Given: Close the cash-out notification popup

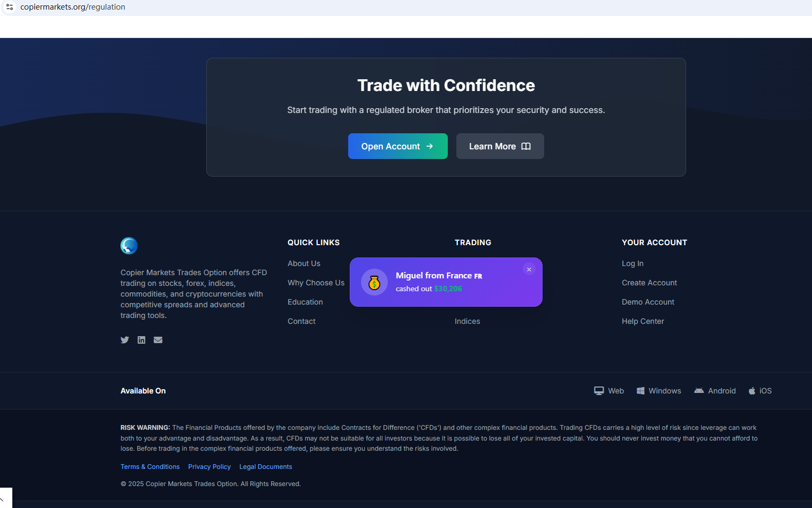Looking at the screenshot, I should click(529, 269).
